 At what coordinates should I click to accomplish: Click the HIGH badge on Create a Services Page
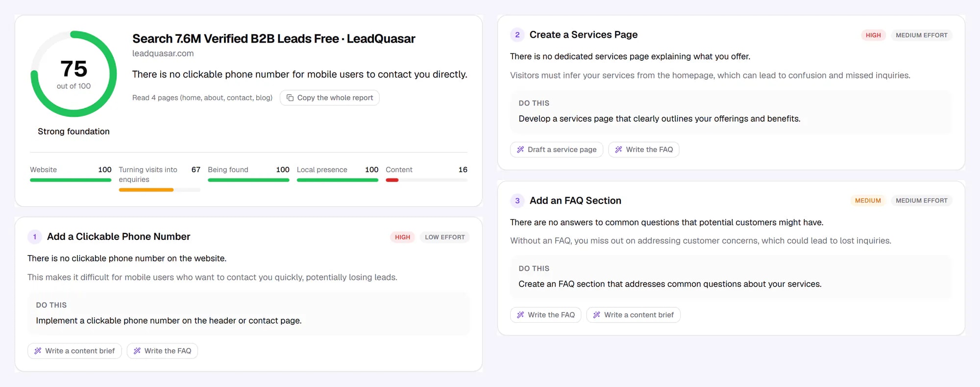[873, 35]
